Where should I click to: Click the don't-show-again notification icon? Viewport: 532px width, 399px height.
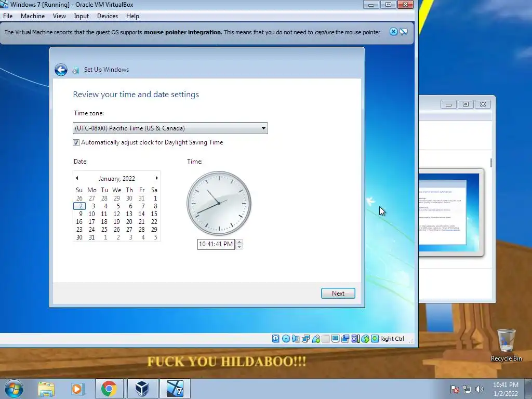coord(403,32)
